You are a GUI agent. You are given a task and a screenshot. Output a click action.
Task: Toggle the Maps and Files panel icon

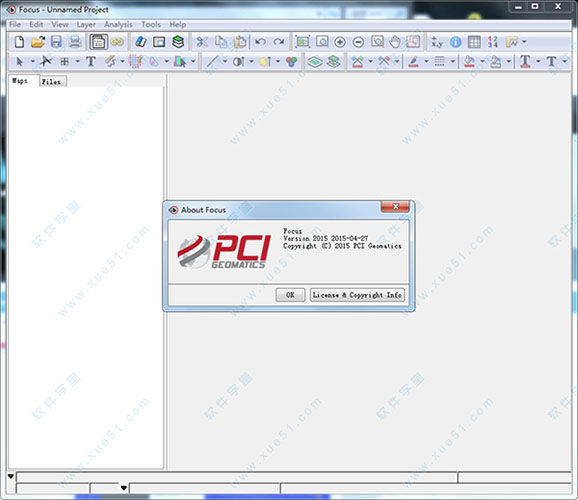pos(98,42)
